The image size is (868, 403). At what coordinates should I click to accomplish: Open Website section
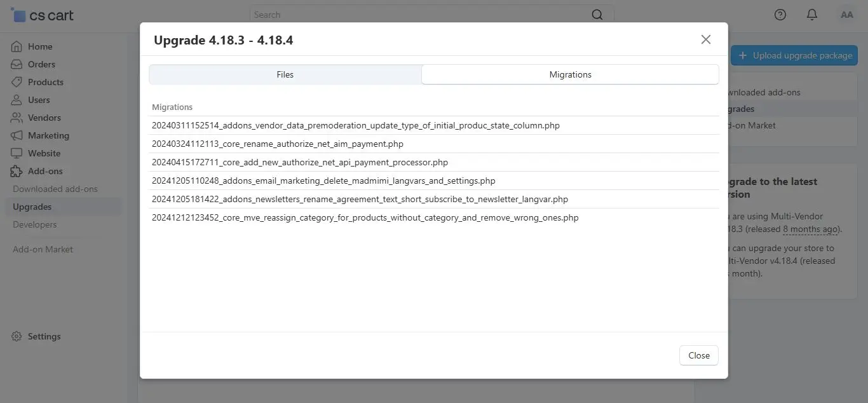(x=44, y=153)
